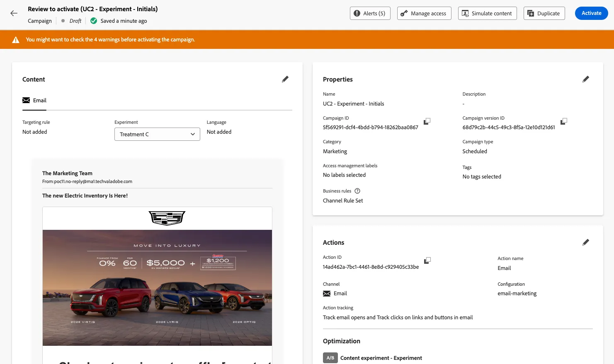Screen dimensions: 614x364
Task: Select the campaign name 'UC2 - Experiment - Initials'
Action: coord(354,104)
